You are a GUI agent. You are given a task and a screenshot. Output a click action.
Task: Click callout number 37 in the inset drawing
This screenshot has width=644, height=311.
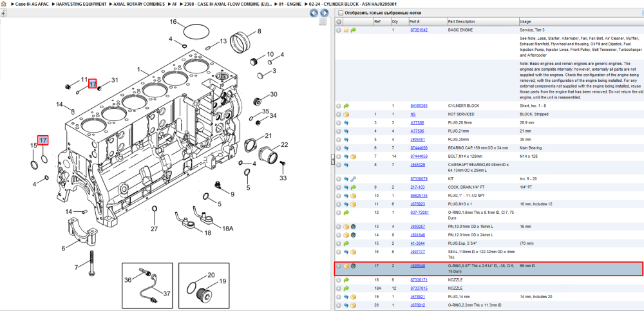pyautogui.click(x=167, y=294)
